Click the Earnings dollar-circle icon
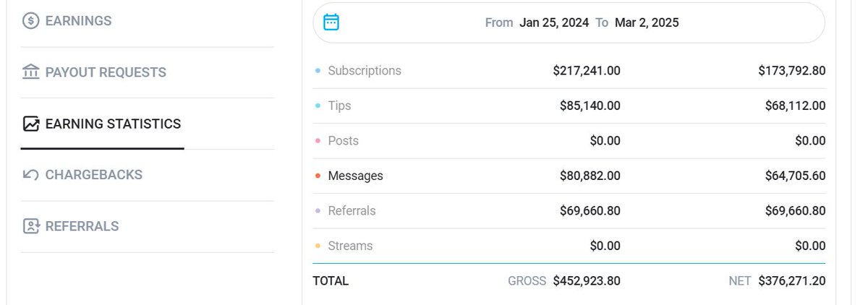Viewport: 868px width, 305px height. 31,21
